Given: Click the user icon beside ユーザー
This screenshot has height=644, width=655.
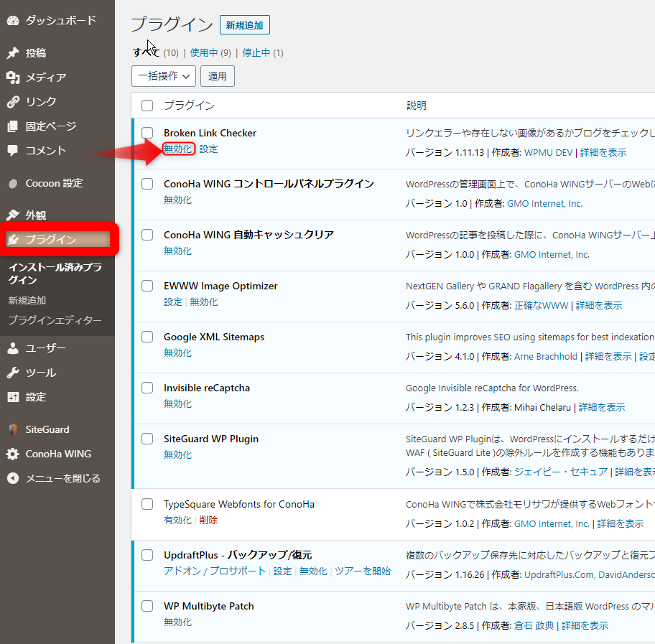Looking at the screenshot, I should [13, 348].
